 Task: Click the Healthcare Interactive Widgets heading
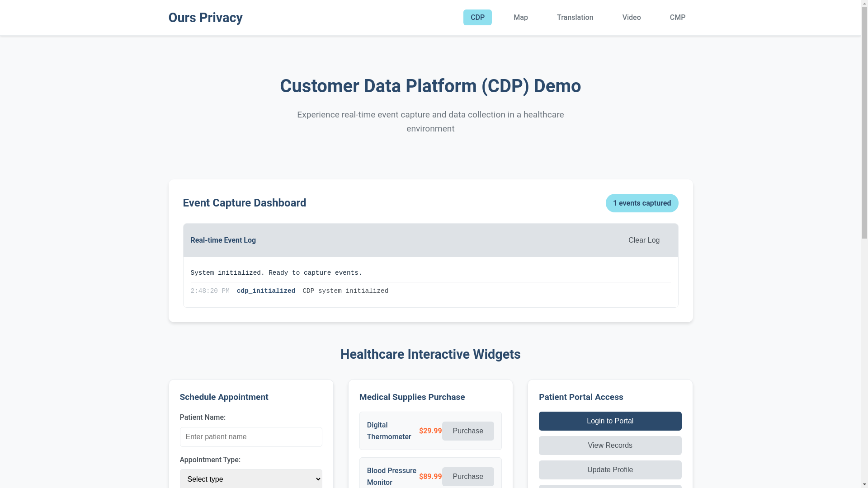pos(430,354)
